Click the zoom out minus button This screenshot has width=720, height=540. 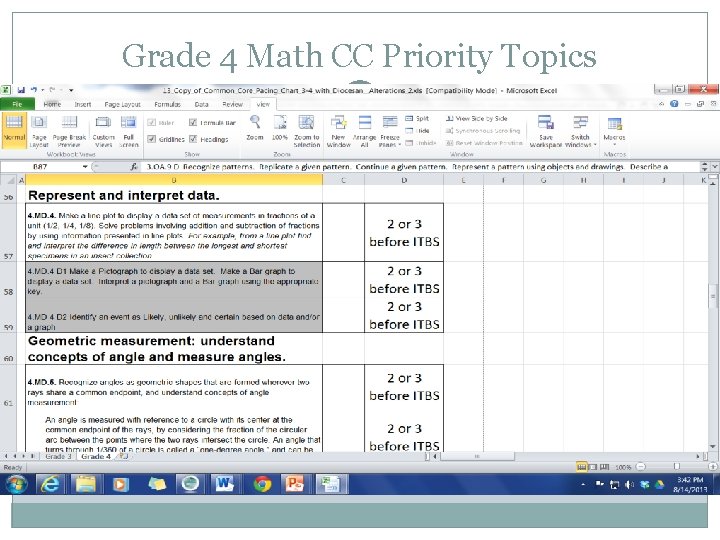[x=641, y=467]
